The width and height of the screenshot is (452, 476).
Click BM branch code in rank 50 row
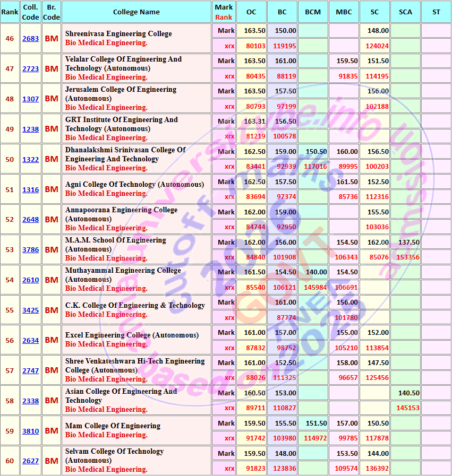coord(52,159)
